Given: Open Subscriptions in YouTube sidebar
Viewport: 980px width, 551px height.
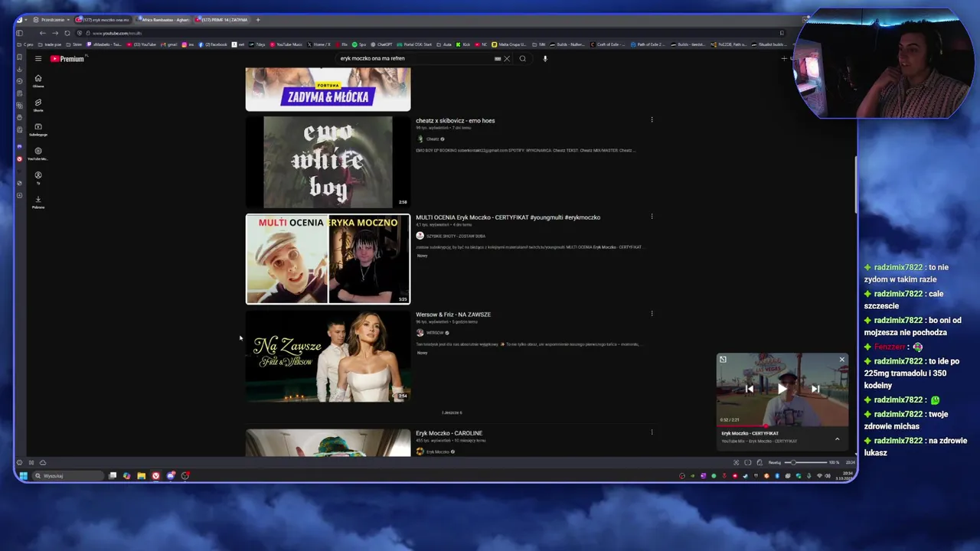Looking at the screenshot, I should tap(38, 129).
